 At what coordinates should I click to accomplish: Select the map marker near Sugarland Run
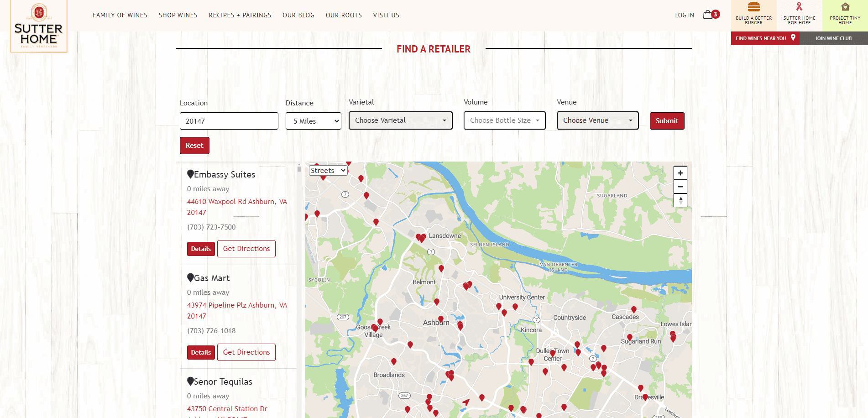pos(629,337)
